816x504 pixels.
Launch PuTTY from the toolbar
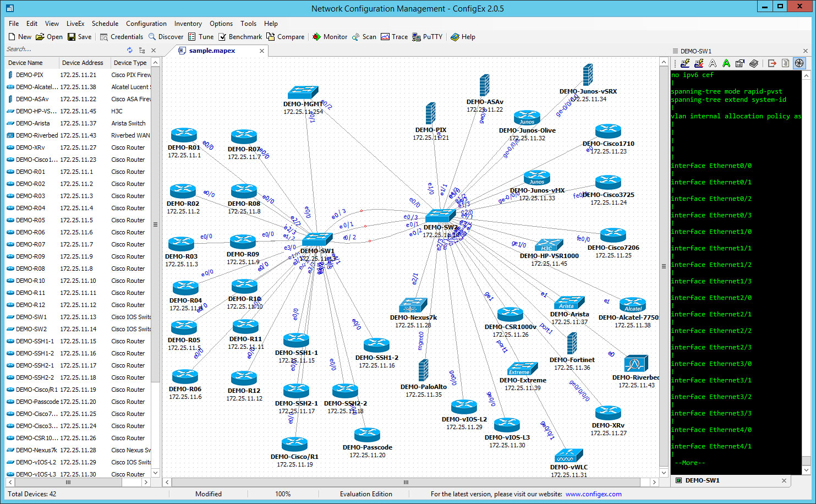click(427, 37)
